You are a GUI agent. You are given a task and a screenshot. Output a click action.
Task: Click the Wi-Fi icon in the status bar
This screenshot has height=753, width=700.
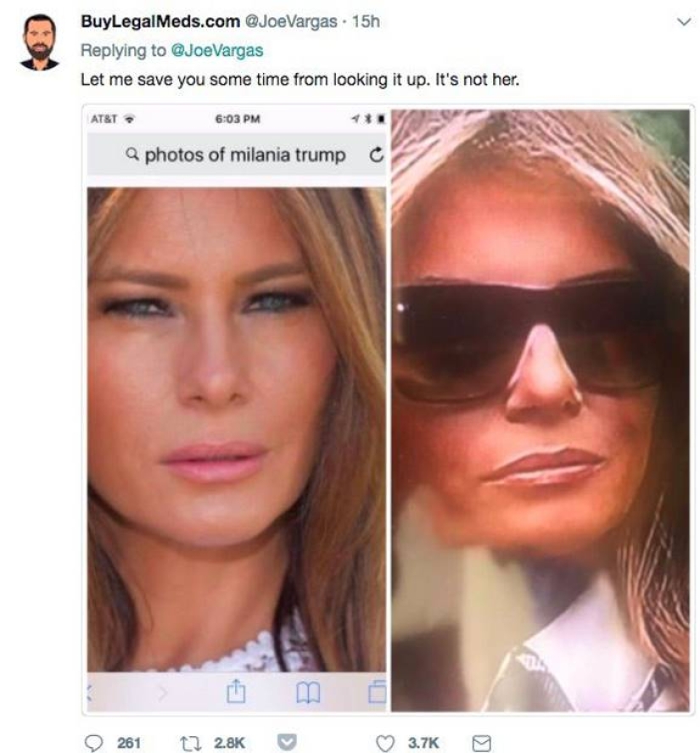127,117
